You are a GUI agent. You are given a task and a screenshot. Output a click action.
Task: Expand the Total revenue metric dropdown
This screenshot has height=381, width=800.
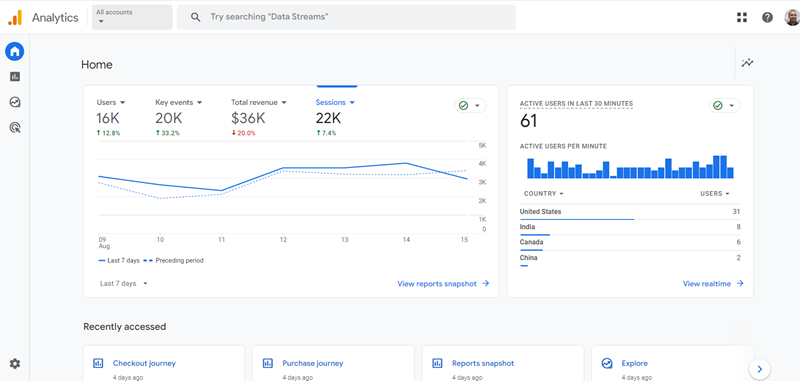pos(259,103)
